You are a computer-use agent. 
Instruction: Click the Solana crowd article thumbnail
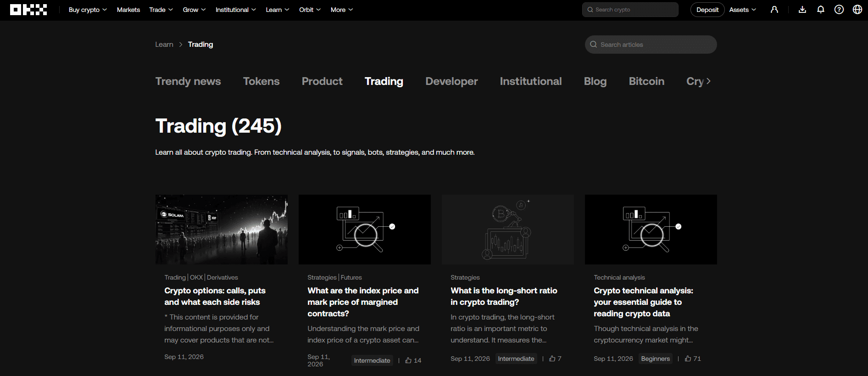222,230
